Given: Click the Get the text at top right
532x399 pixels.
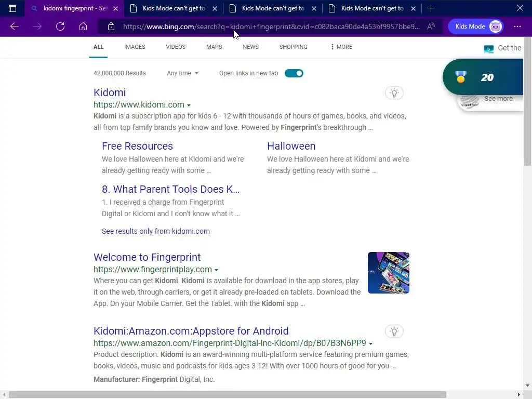Looking at the screenshot, I should [x=509, y=48].
